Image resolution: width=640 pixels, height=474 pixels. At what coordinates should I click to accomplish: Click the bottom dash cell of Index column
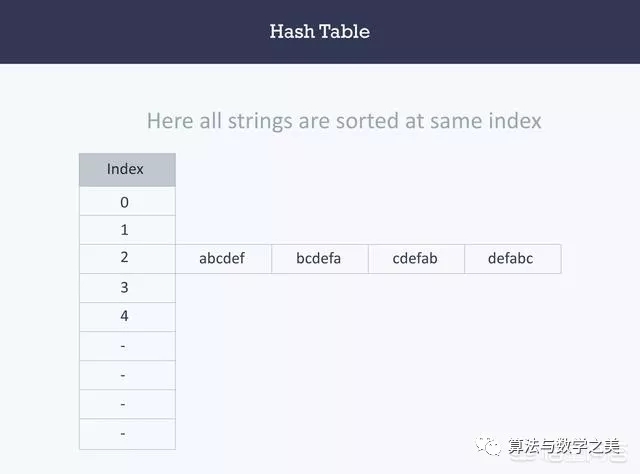[x=126, y=434]
